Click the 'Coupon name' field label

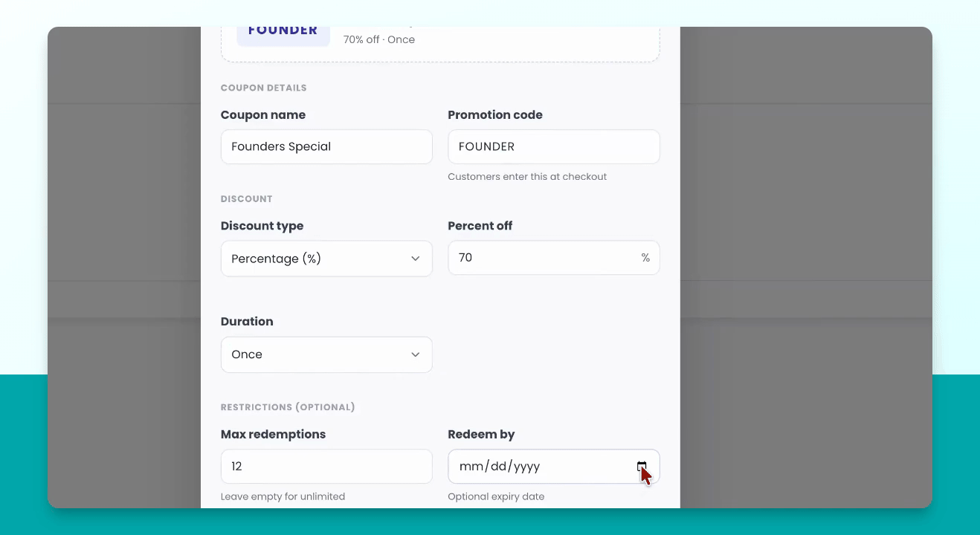pyautogui.click(x=263, y=115)
